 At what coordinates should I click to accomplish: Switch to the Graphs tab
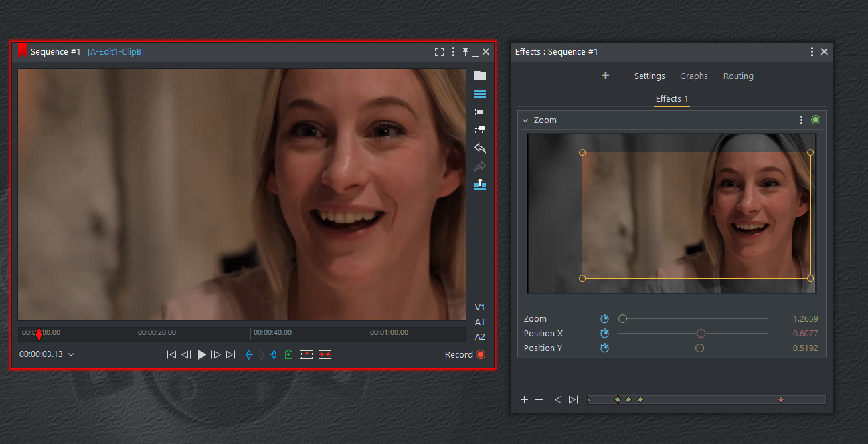[x=694, y=76]
